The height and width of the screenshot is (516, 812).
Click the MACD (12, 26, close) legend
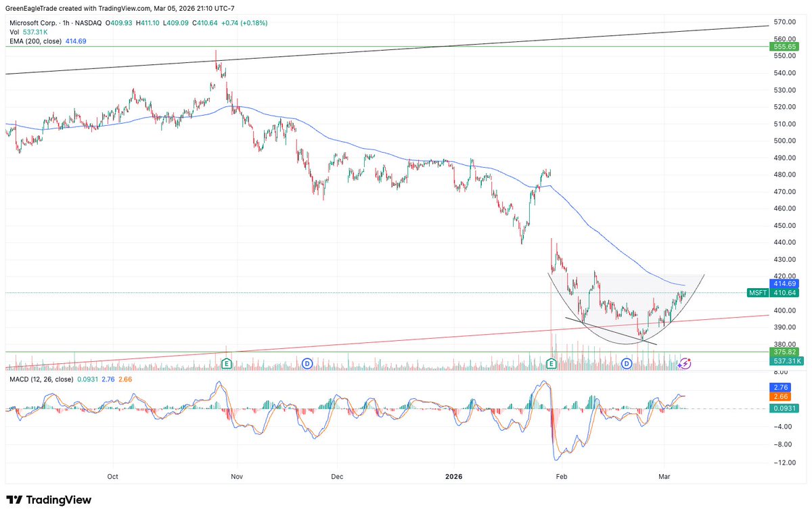[41, 379]
